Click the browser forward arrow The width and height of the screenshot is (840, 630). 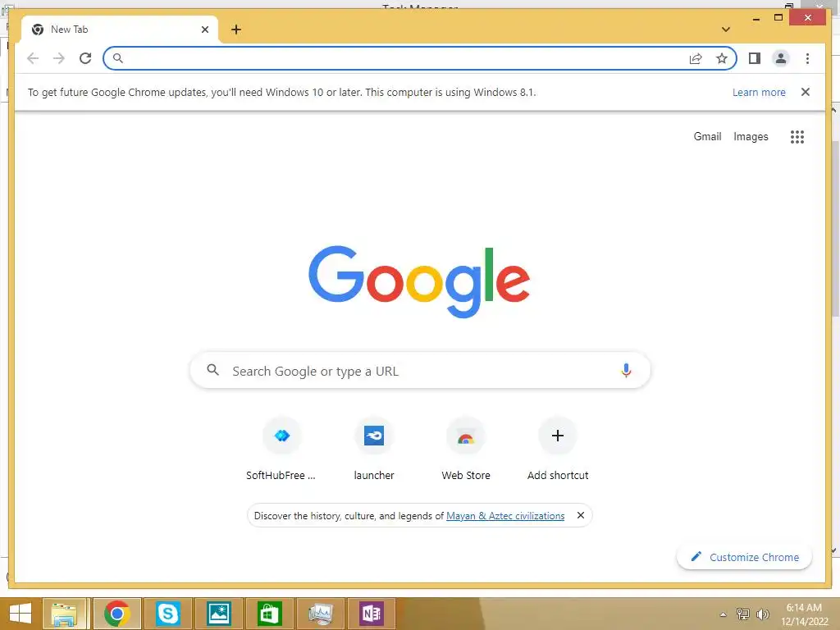click(58, 58)
